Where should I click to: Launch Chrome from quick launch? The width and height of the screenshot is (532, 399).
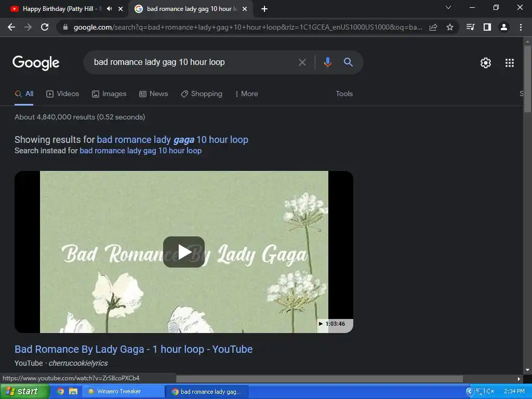[60, 392]
